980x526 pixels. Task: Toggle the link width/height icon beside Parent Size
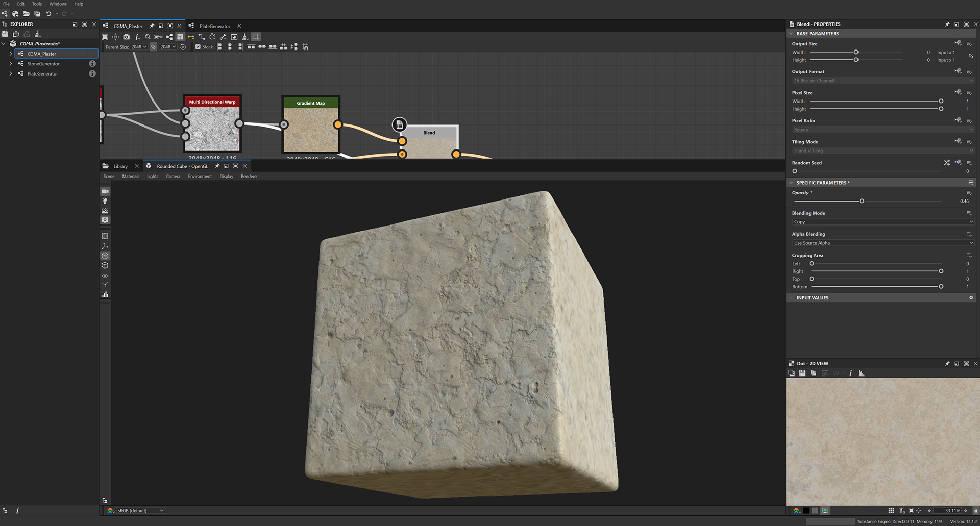pos(153,47)
